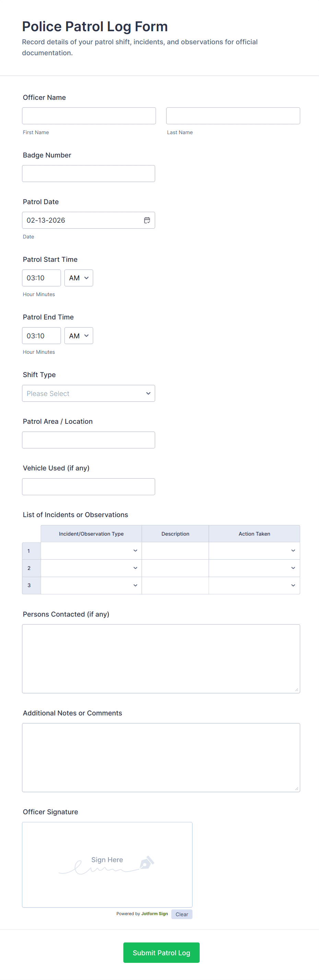
Task: Click Patrol Start Time hour minutes field
Action: coord(42,278)
